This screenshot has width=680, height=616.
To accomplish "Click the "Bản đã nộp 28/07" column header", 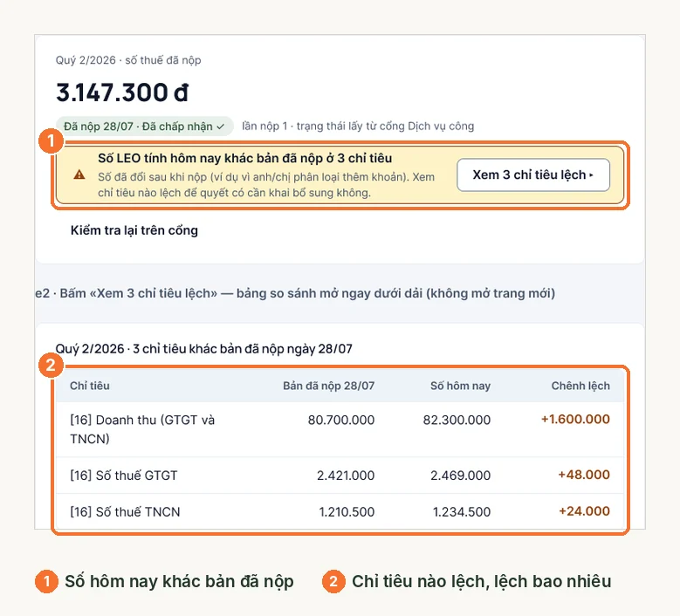I will tap(329, 386).
